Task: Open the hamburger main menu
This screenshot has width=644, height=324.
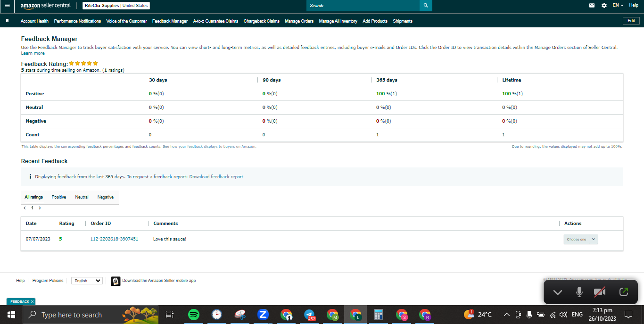Action: [x=7, y=6]
